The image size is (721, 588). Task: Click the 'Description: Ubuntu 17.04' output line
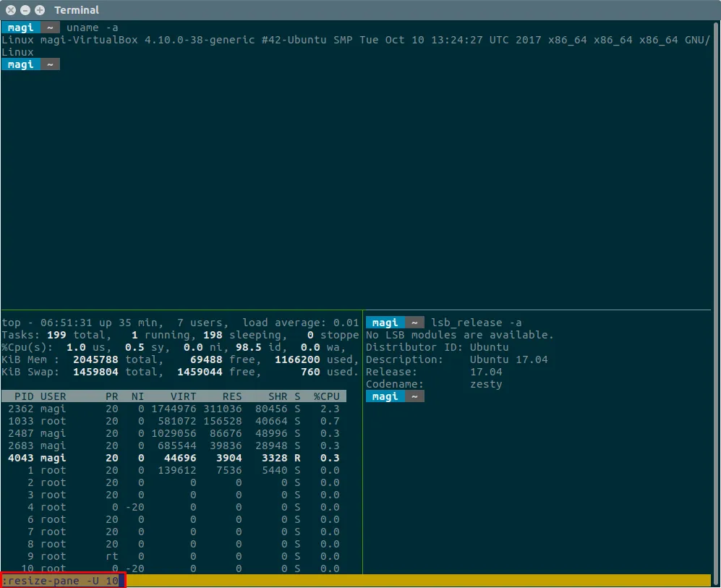(x=456, y=359)
